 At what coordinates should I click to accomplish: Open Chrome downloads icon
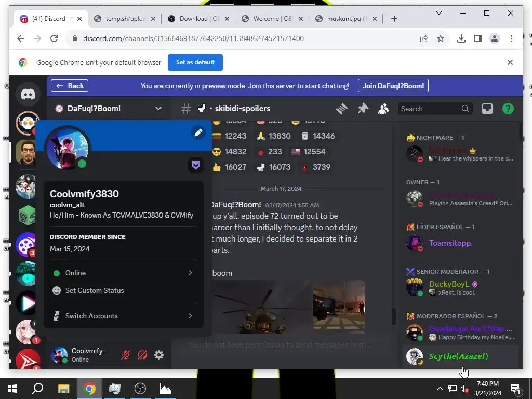(461, 38)
